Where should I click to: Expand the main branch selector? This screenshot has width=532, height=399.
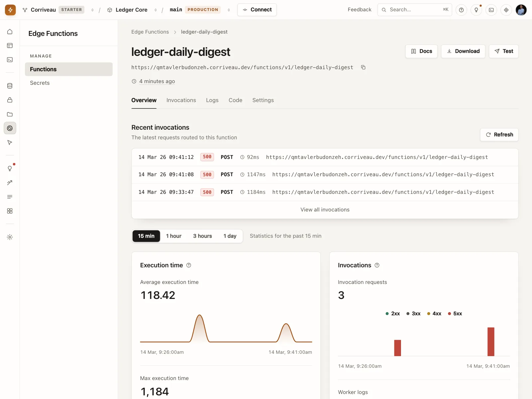click(229, 10)
